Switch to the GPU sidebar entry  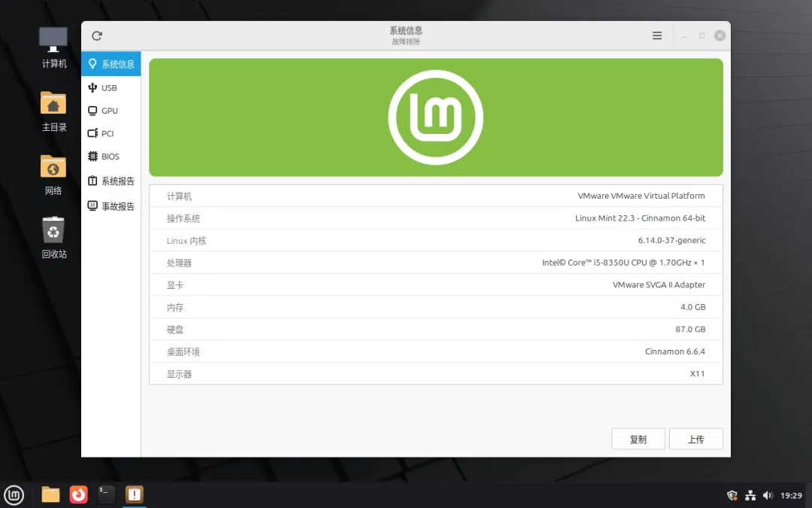(x=111, y=111)
